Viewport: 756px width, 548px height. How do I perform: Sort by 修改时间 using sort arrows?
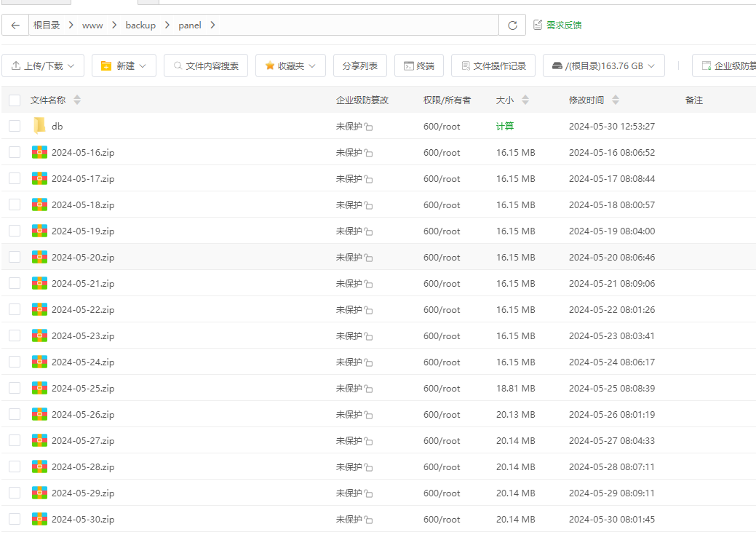pos(616,100)
